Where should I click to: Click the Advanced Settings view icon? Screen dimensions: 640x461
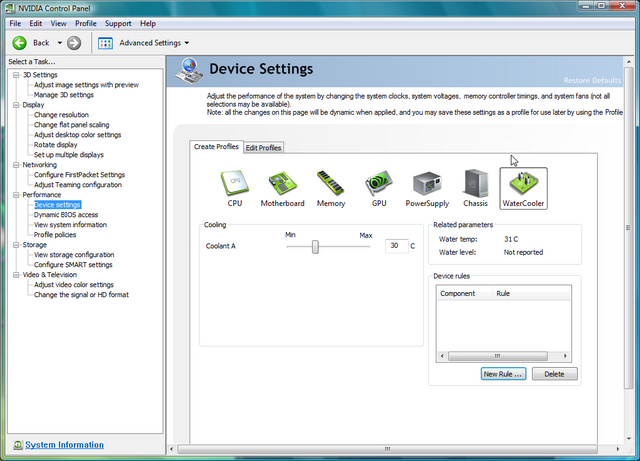(105, 43)
